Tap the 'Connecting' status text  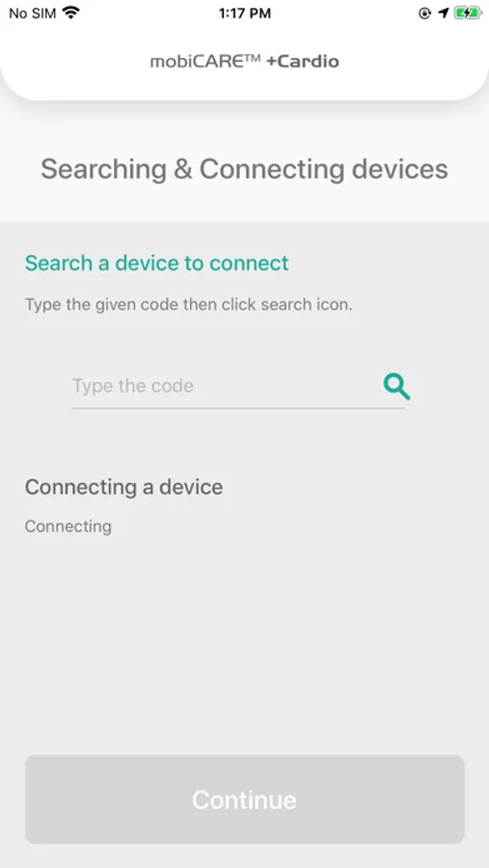(x=68, y=526)
